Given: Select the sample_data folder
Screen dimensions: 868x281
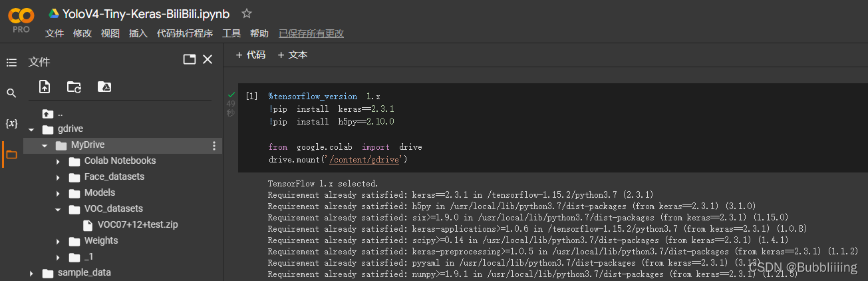Looking at the screenshot, I should tap(84, 273).
